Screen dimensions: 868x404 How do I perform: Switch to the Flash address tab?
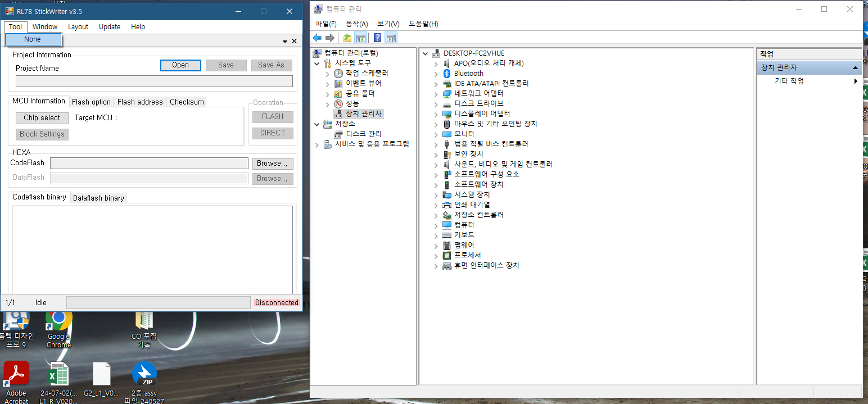point(140,102)
